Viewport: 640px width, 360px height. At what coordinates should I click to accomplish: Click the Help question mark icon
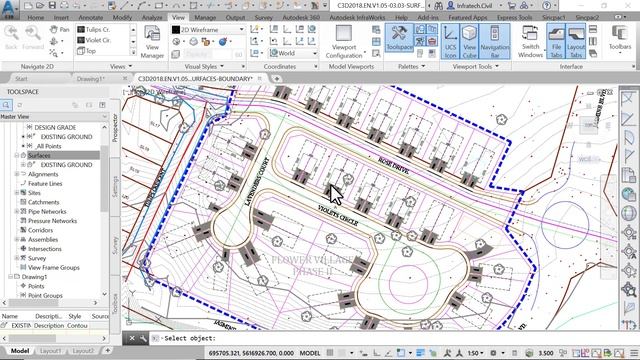(x=547, y=6)
